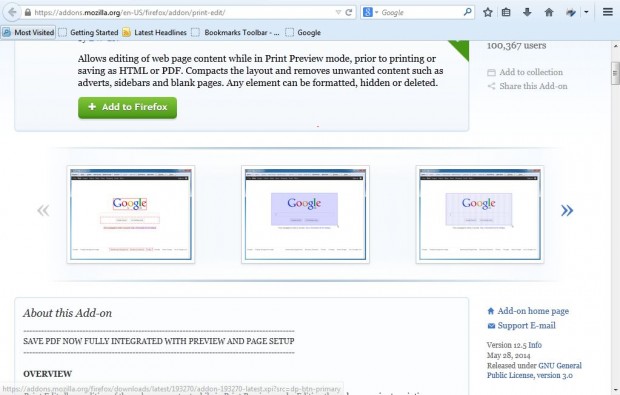Expand the URL bar history dropdown arrow
The image size is (620, 395).
[338, 12]
